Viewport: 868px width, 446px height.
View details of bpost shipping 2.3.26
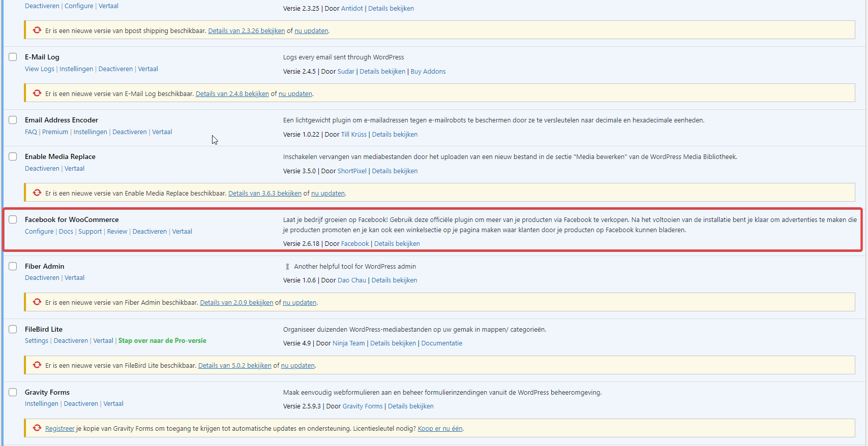click(247, 31)
